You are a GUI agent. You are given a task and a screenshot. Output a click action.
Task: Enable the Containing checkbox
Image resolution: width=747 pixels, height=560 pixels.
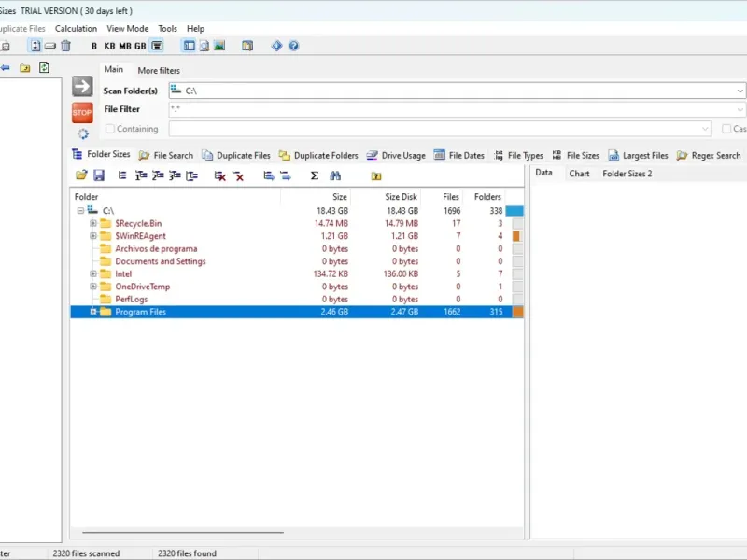tap(110, 129)
